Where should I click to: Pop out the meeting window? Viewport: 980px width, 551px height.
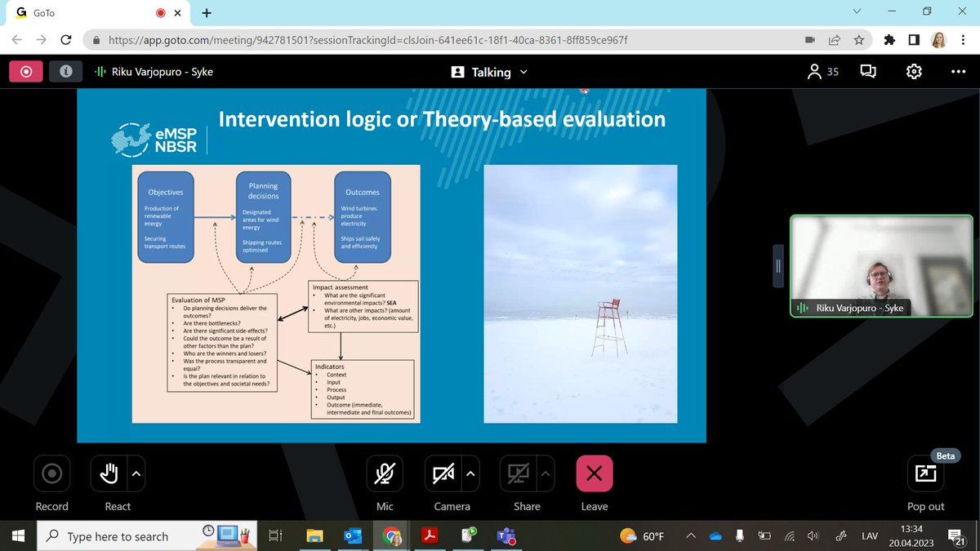[926, 473]
